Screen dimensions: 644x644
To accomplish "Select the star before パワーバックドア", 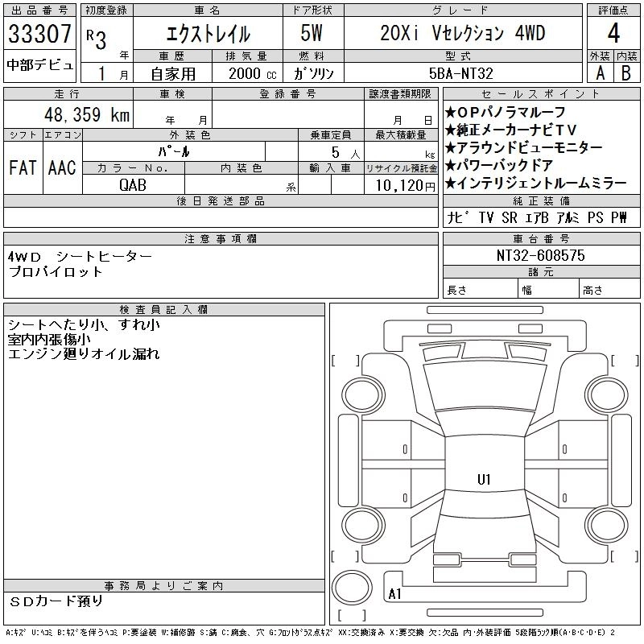I will point(451,166).
